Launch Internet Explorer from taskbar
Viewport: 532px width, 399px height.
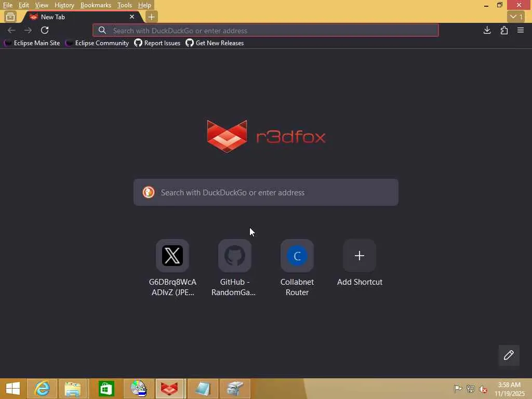point(42,389)
